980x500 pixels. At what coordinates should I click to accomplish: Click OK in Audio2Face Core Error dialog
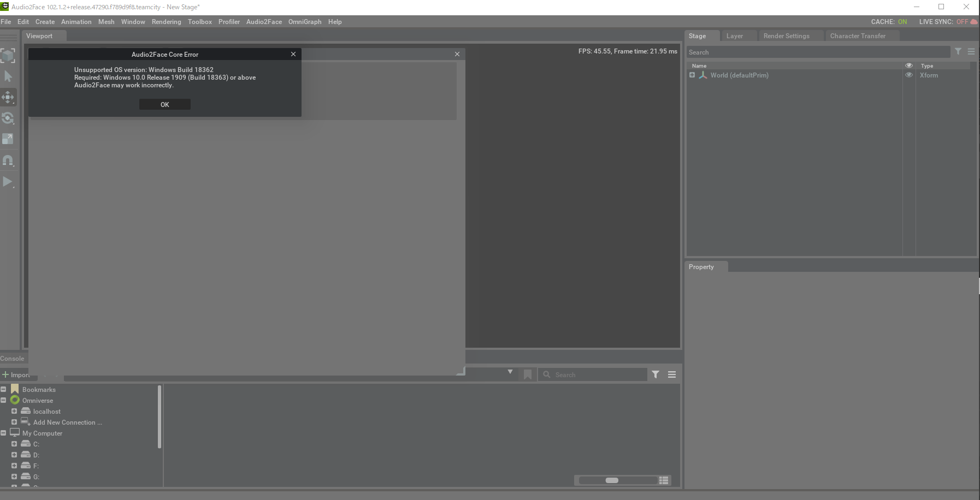click(x=165, y=104)
